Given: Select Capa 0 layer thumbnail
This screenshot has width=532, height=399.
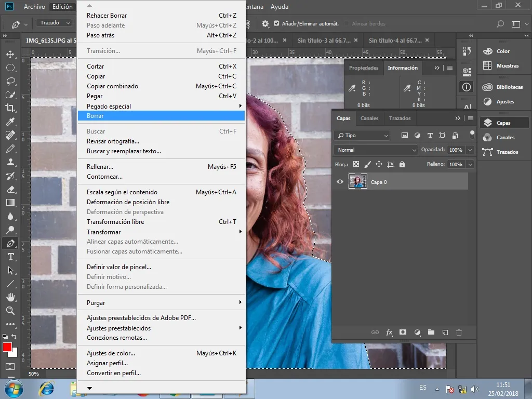Looking at the screenshot, I should click(x=357, y=181).
